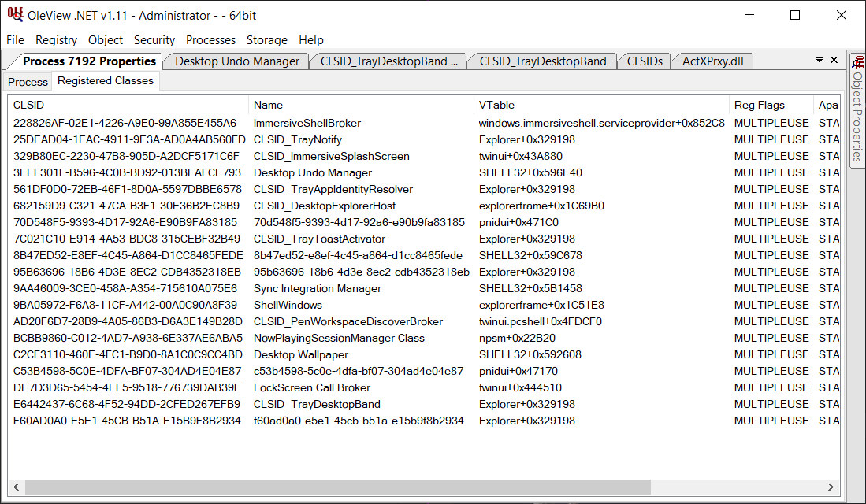Open the Registry menu
Image resolution: width=866 pixels, height=504 pixels.
[x=56, y=39]
